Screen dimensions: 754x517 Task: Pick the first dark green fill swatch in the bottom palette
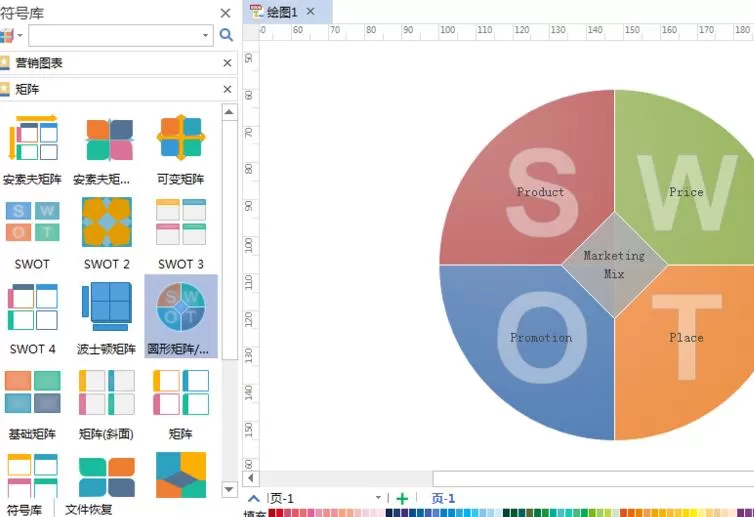pos(506,513)
